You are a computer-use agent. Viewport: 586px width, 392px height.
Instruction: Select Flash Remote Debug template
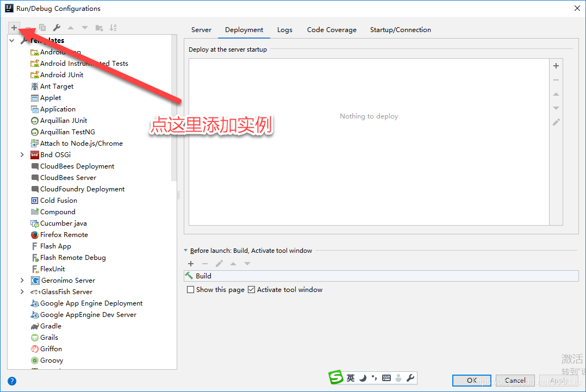coord(68,258)
